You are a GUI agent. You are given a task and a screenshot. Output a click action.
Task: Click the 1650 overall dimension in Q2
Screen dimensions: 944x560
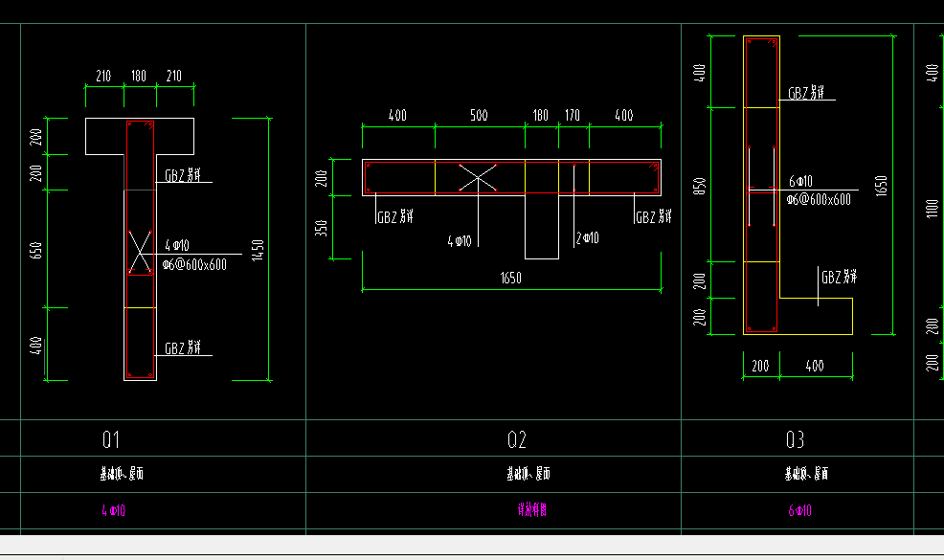(510, 278)
